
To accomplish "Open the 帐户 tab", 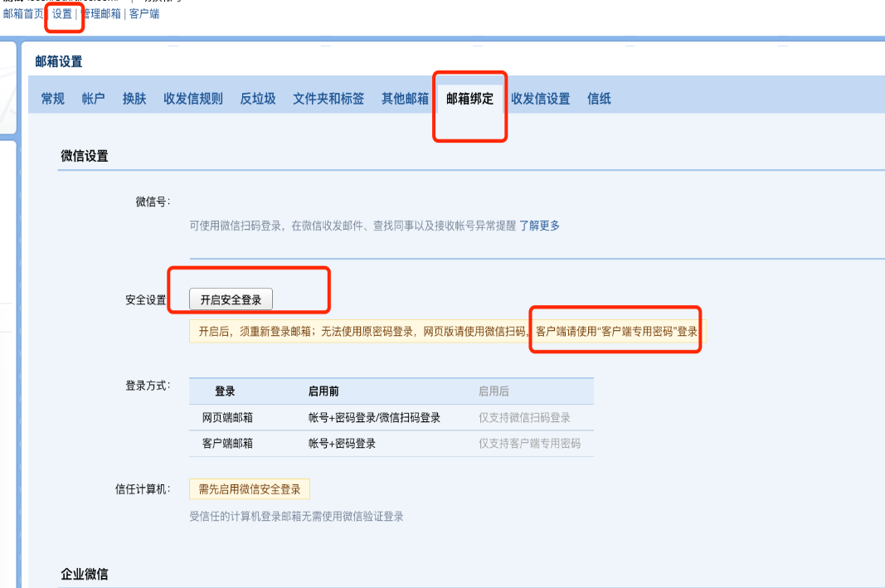I will pyautogui.click(x=93, y=98).
